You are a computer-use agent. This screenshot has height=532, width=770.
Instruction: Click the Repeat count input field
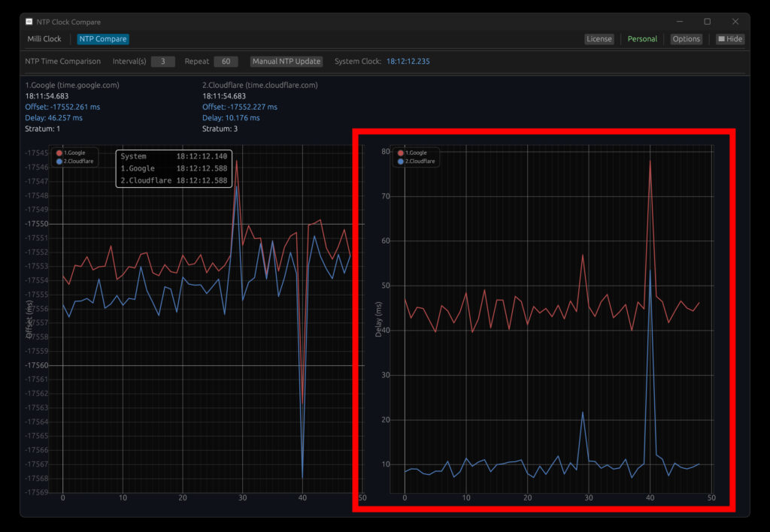(x=226, y=62)
